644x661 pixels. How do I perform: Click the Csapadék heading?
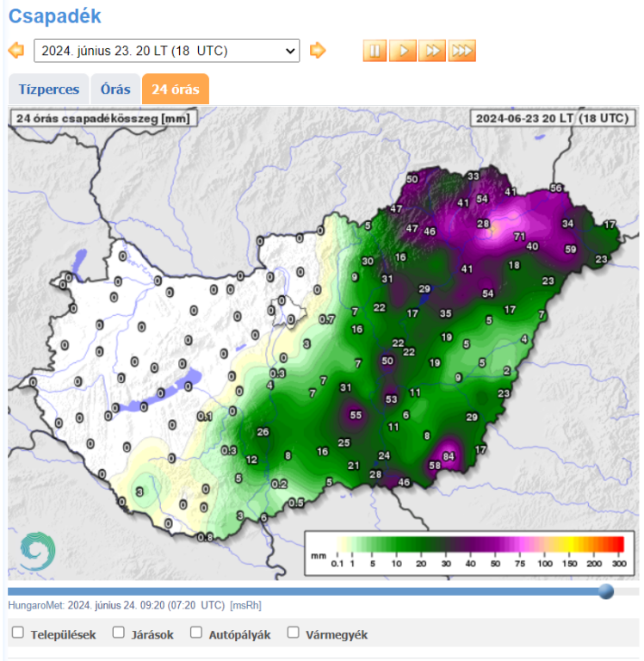click(x=54, y=15)
